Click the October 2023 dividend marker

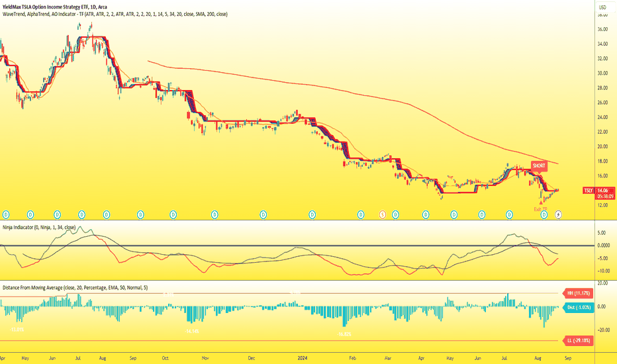[x=173, y=215]
